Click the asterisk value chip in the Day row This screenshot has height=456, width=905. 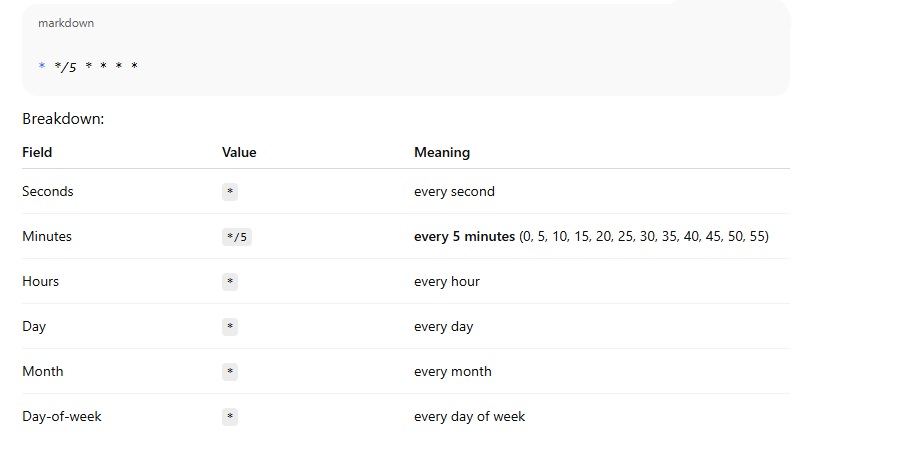click(230, 327)
